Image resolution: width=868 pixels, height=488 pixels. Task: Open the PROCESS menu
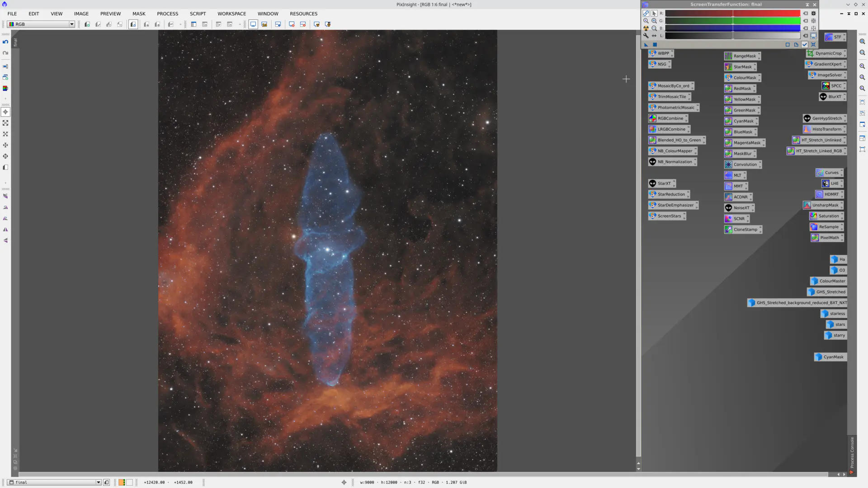(167, 14)
